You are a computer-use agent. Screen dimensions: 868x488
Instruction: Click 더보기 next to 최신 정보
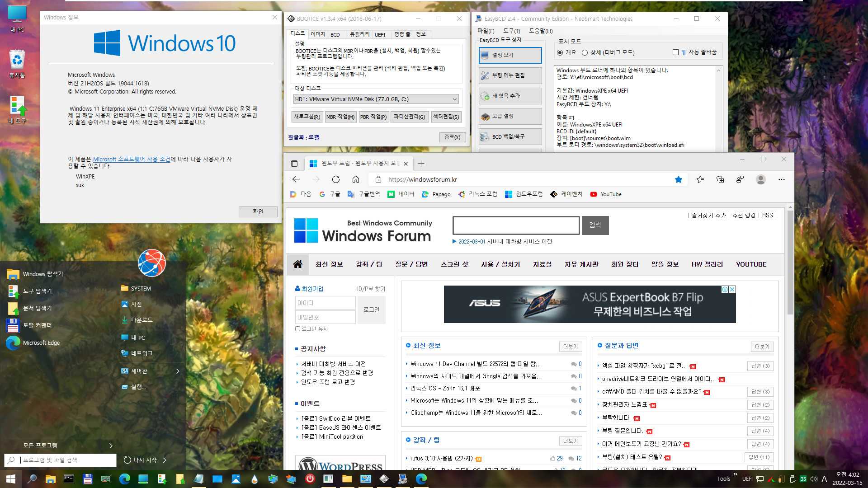coord(571,347)
